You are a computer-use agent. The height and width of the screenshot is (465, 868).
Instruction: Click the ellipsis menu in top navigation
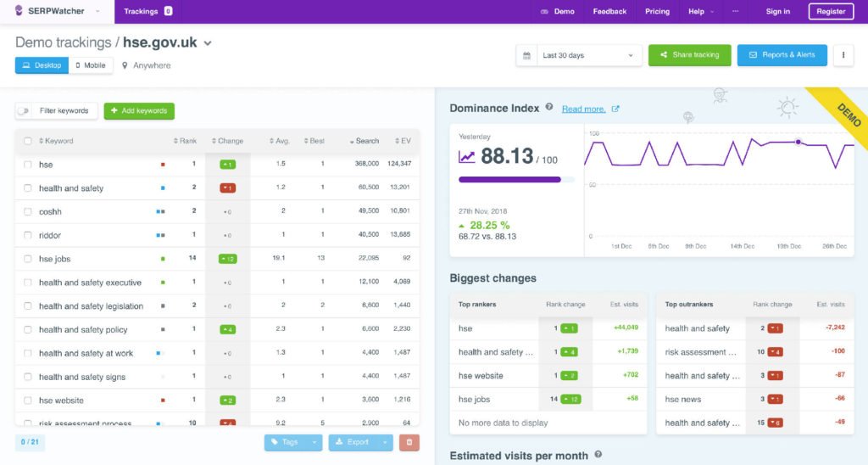pyautogui.click(x=735, y=11)
